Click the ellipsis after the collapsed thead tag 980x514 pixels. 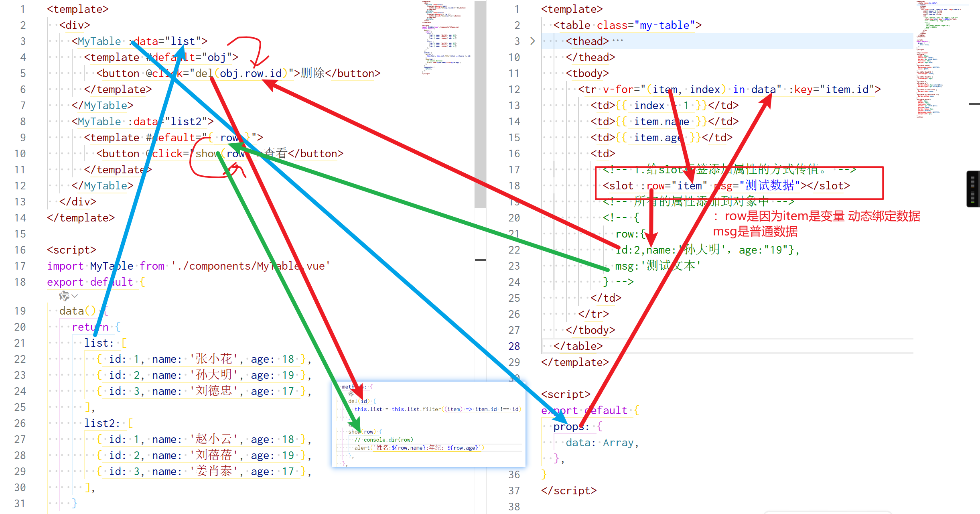[618, 41]
